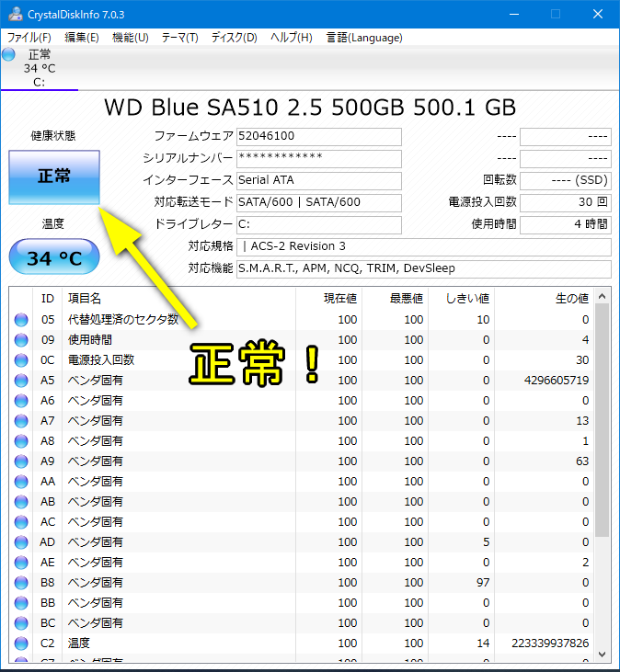Minimize the CrystalDiskInfo window
Image resolution: width=620 pixels, height=672 pixels.
point(514,14)
